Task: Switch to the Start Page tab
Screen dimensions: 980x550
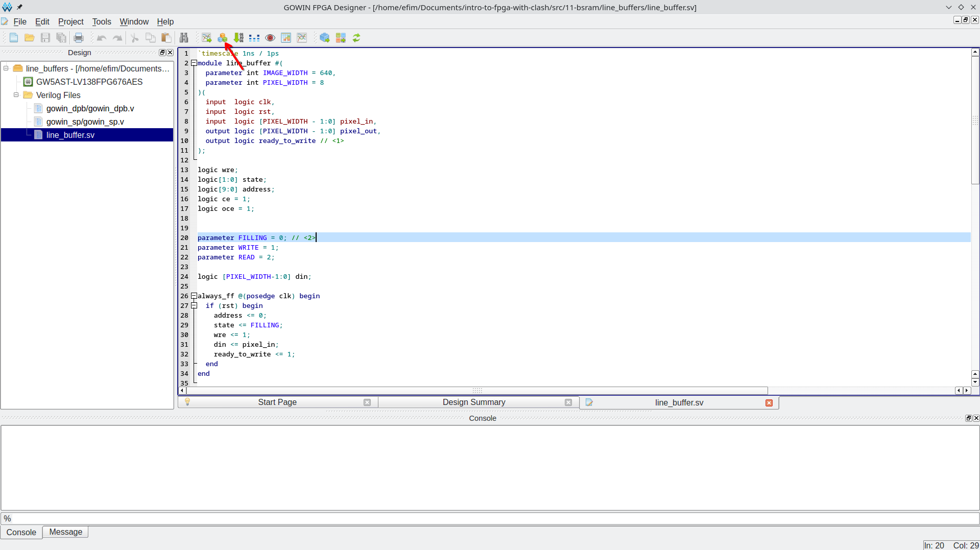Action: pyautogui.click(x=277, y=402)
